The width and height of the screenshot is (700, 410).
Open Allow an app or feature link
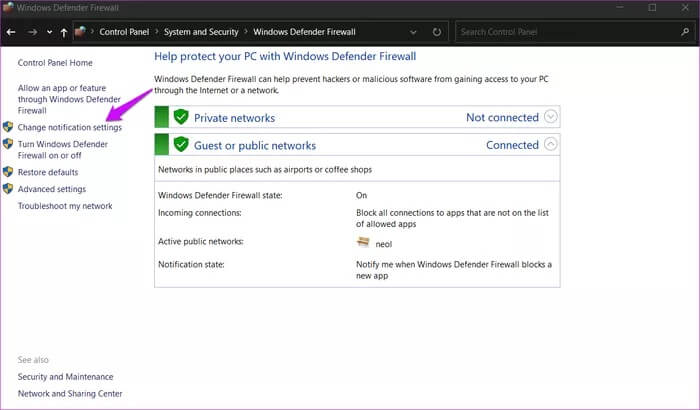69,99
